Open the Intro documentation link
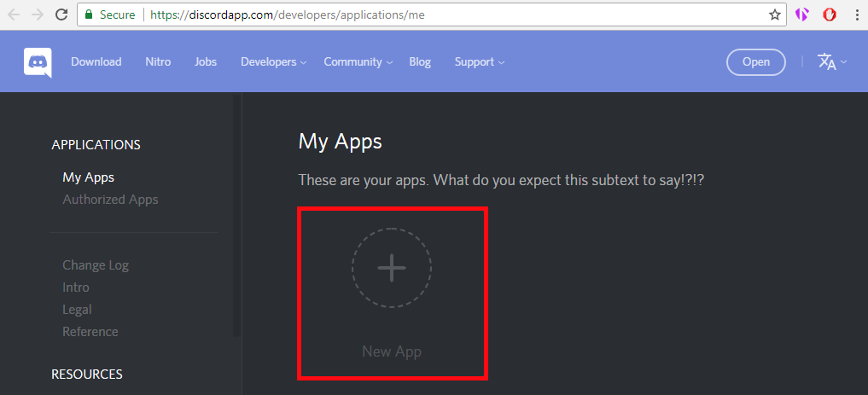Image resolution: width=868 pixels, height=395 pixels. tap(76, 288)
